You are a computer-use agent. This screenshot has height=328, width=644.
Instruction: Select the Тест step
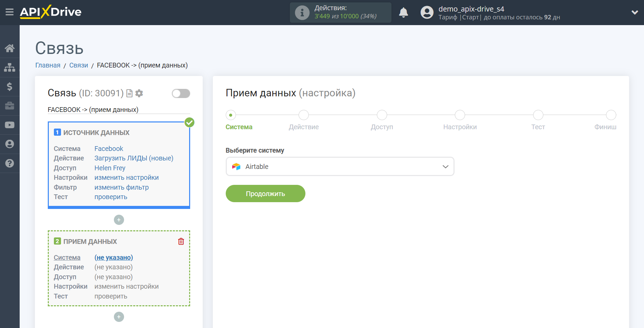(x=538, y=115)
